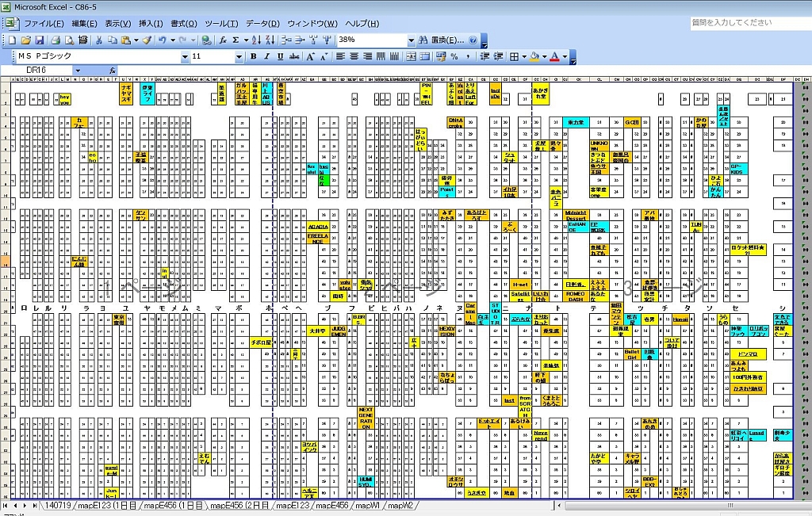This screenshot has height=516, width=812.
Task: Open Print Preview
Action: click(69, 40)
